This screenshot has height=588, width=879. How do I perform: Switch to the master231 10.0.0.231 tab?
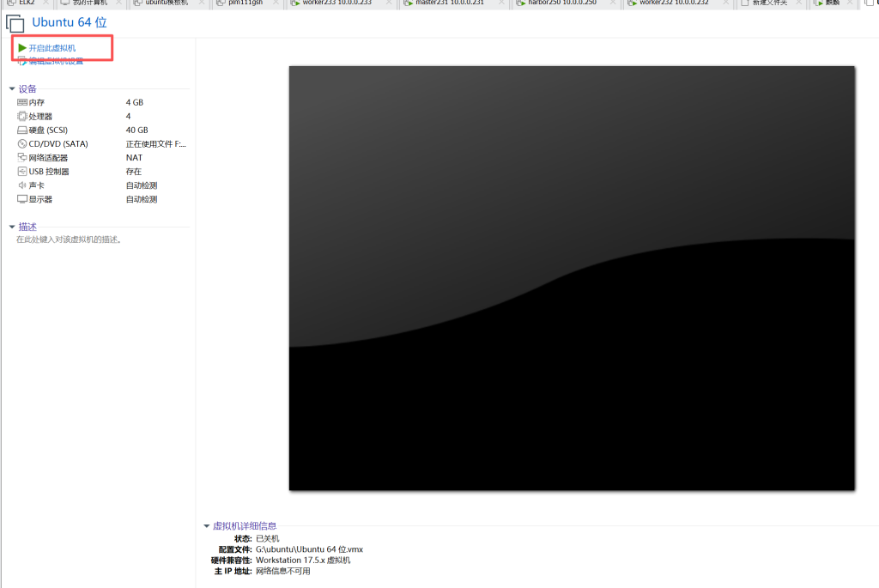point(449,3)
